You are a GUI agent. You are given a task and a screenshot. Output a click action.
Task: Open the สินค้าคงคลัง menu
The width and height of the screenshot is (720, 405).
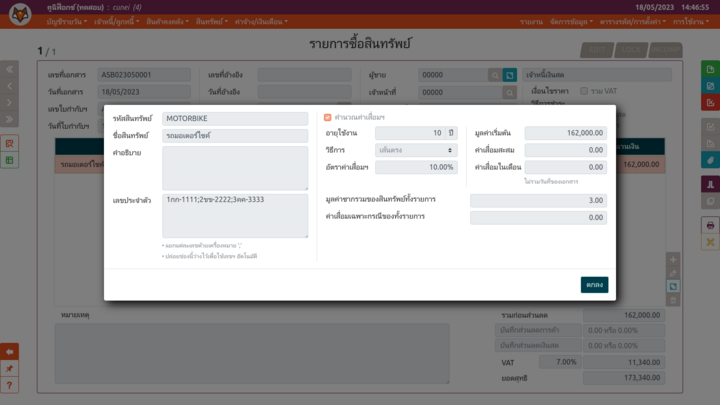[168, 22]
